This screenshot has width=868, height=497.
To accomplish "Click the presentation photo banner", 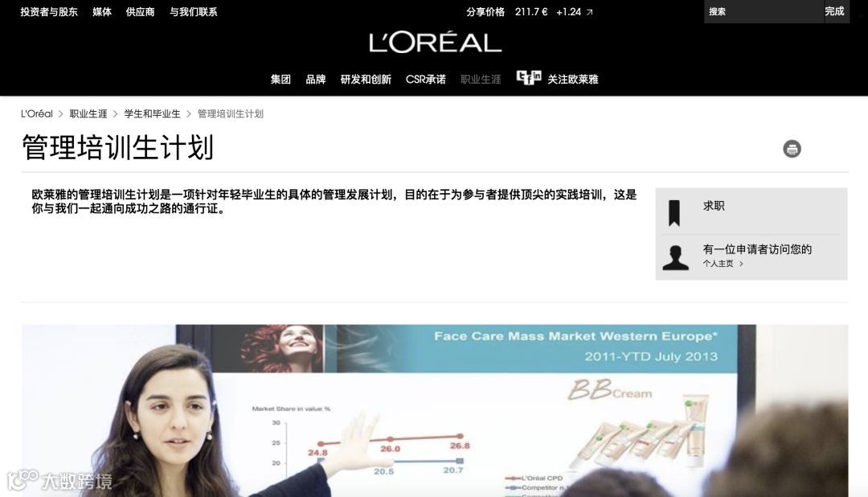I will (435, 411).
